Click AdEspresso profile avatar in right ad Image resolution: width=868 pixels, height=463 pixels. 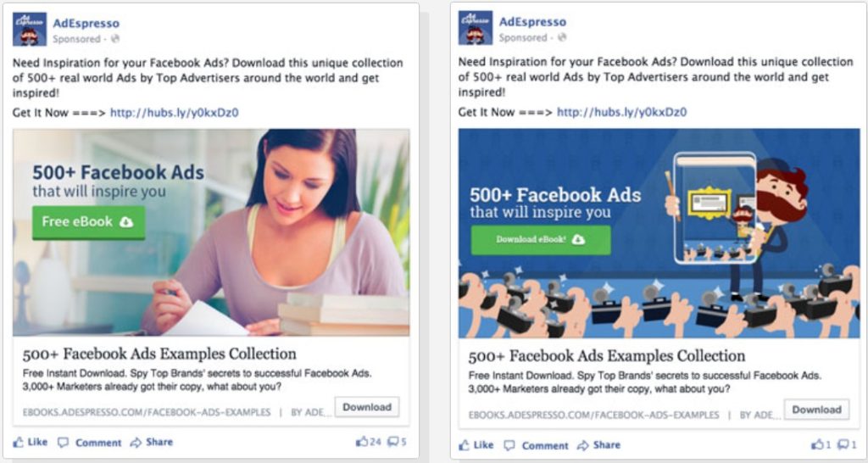tap(475, 28)
